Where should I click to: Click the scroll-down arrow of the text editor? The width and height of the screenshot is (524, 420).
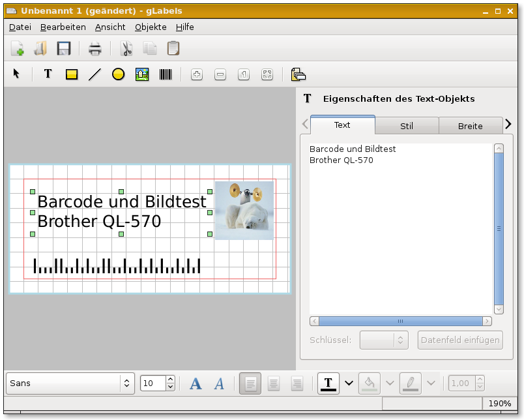(499, 309)
